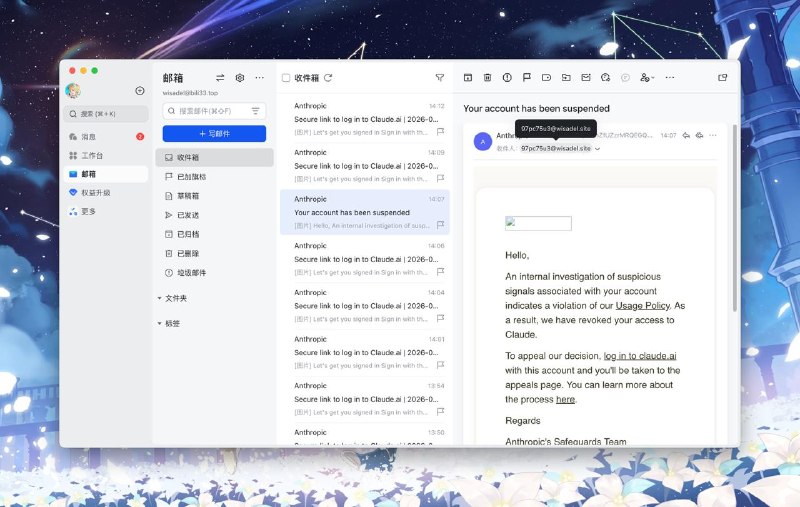
Task: Open the 已加旗标 flagged folder
Action: [214, 177]
